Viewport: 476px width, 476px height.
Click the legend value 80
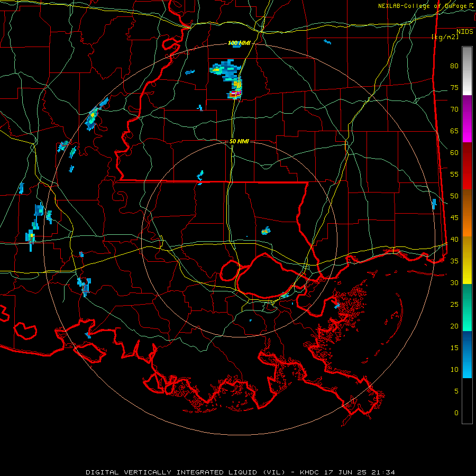[454, 66]
